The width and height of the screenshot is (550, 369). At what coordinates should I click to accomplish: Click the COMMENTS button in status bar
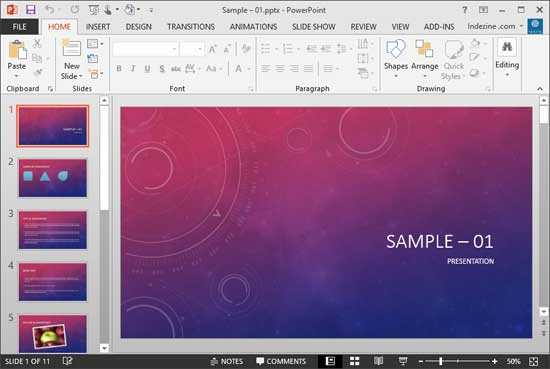coord(281,361)
